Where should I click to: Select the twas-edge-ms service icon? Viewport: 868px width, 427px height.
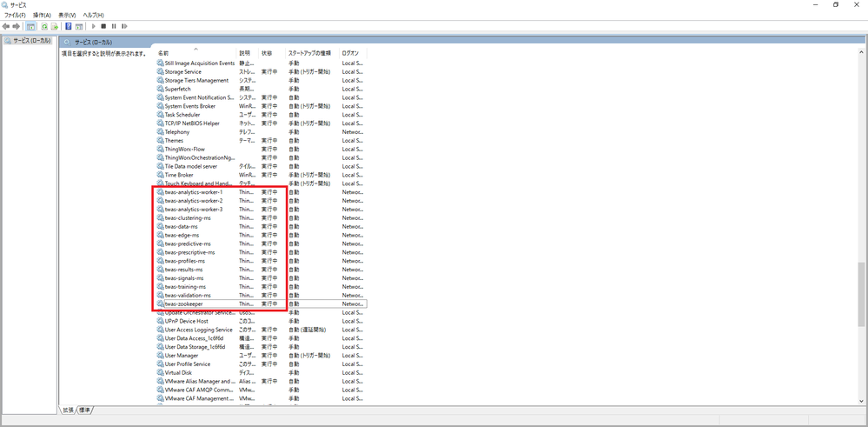pyautogui.click(x=161, y=235)
